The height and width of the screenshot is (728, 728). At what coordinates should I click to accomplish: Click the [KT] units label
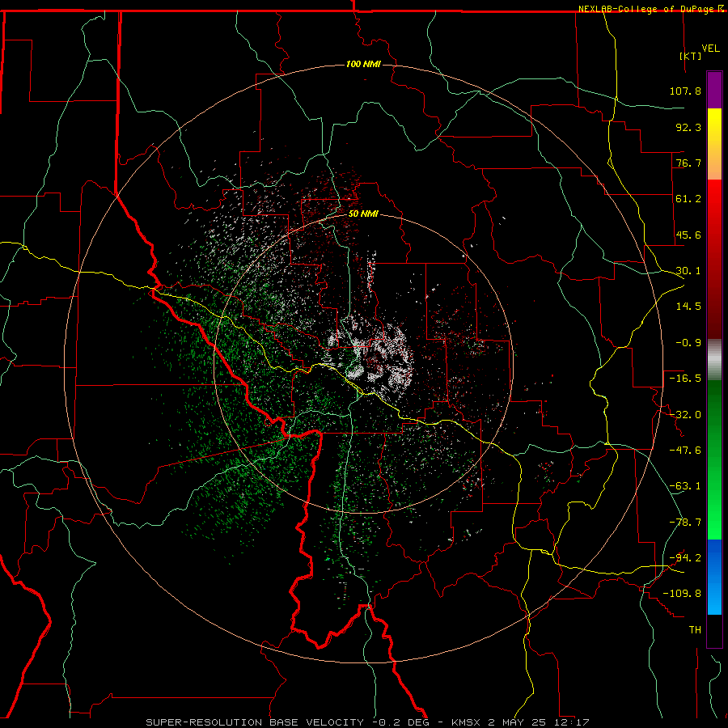click(x=691, y=56)
